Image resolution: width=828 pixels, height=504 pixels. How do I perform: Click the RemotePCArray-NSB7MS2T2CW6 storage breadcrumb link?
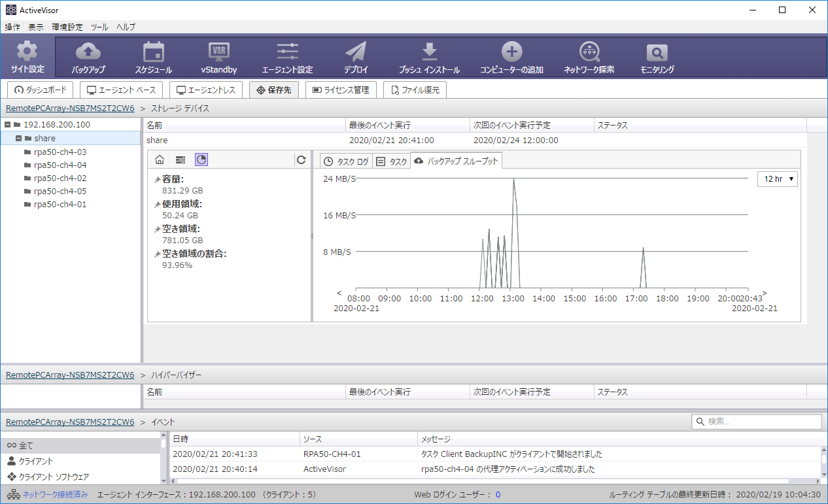pyautogui.click(x=70, y=109)
